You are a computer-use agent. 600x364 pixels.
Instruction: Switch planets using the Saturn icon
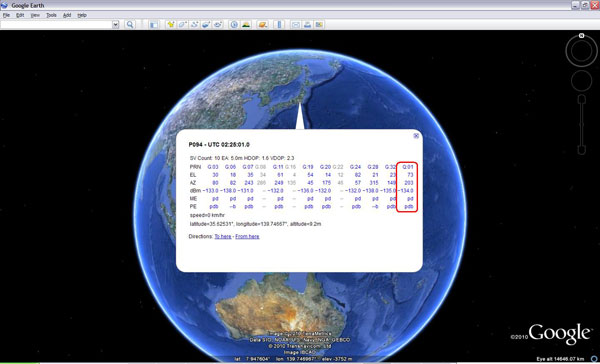pyautogui.click(x=262, y=24)
